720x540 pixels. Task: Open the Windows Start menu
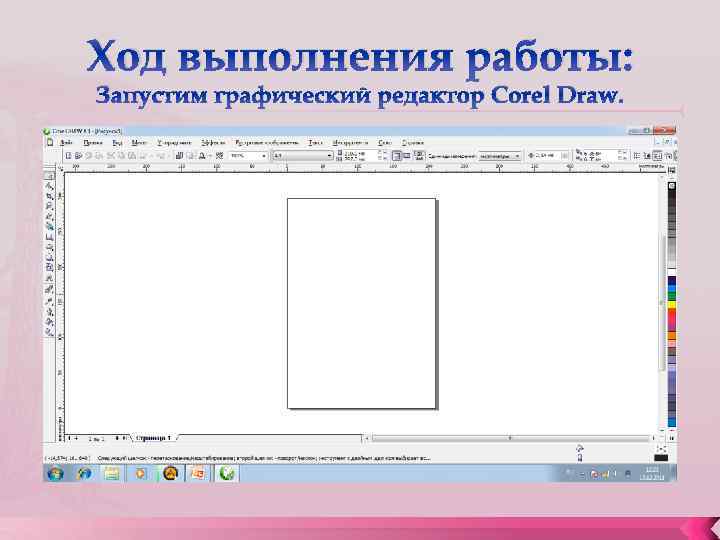pyautogui.click(x=55, y=473)
